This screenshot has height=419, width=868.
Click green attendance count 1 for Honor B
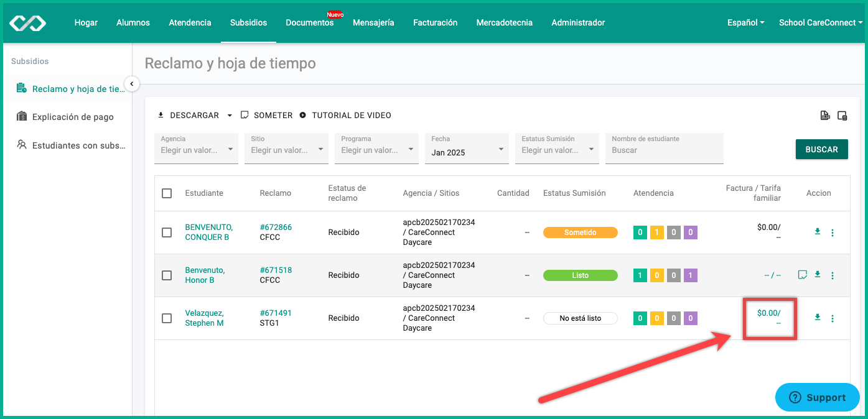(x=640, y=275)
